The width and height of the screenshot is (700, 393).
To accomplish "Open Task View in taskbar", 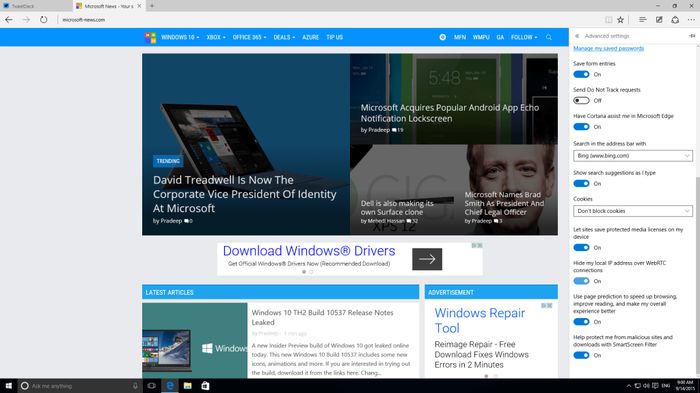I will click(152, 385).
